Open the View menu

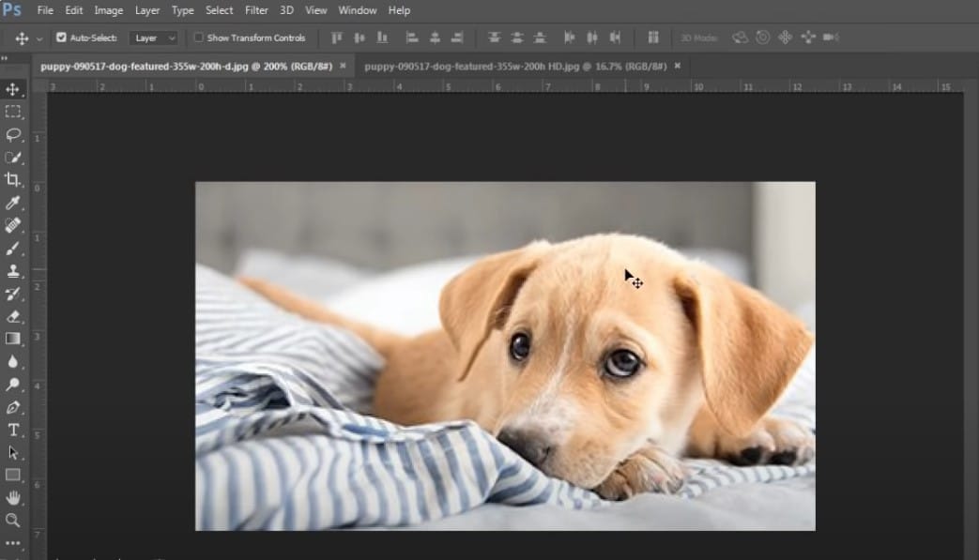[316, 10]
